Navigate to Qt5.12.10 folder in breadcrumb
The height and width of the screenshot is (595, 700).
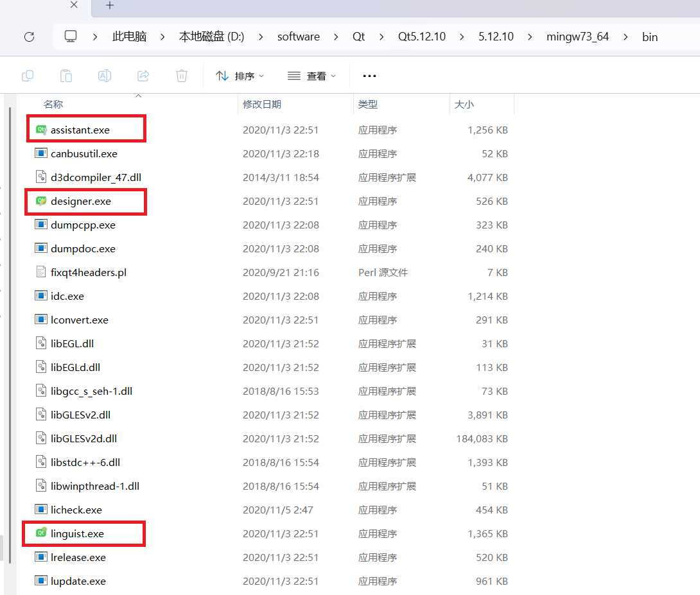(x=422, y=37)
